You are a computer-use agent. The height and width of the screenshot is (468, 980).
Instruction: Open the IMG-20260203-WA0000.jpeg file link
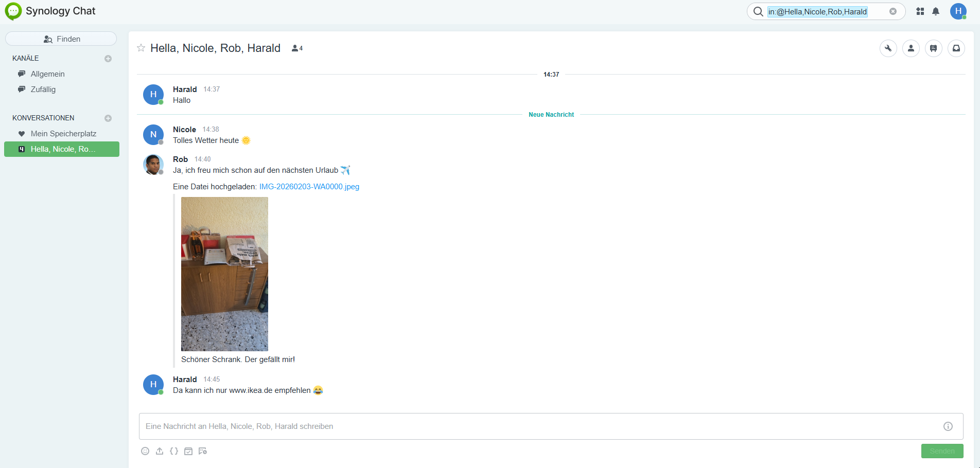(309, 187)
